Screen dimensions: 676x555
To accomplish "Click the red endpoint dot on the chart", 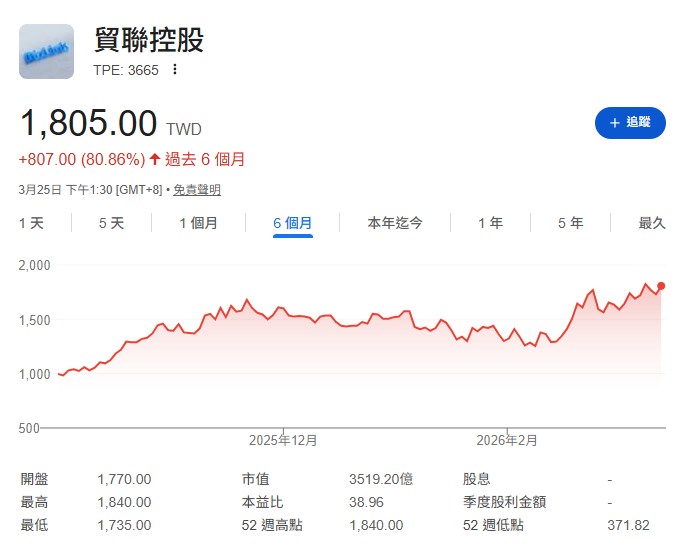I will pyautogui.click(x=661, y=286).
